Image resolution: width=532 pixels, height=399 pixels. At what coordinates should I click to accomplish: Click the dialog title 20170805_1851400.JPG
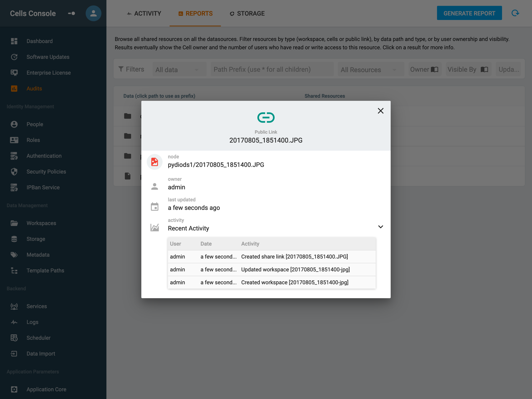click(266, 140)
